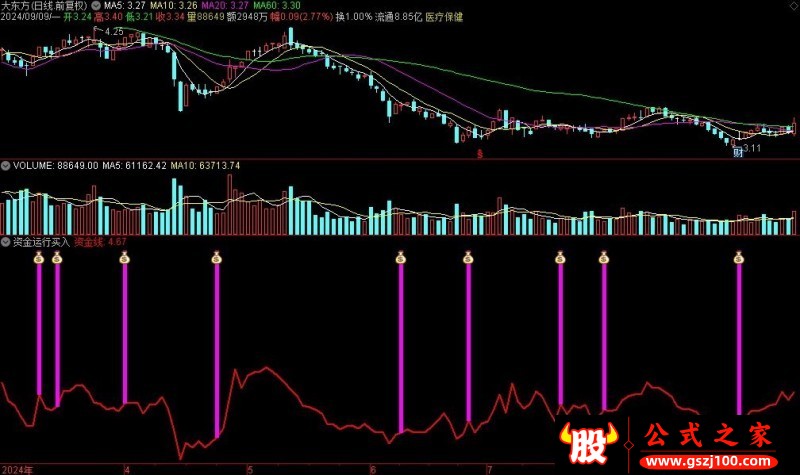Click the MA60: 3.30 label
Image resolution: width=800 pixels, height=475 pixels.
pyautogui.click(x=277, y=6)
